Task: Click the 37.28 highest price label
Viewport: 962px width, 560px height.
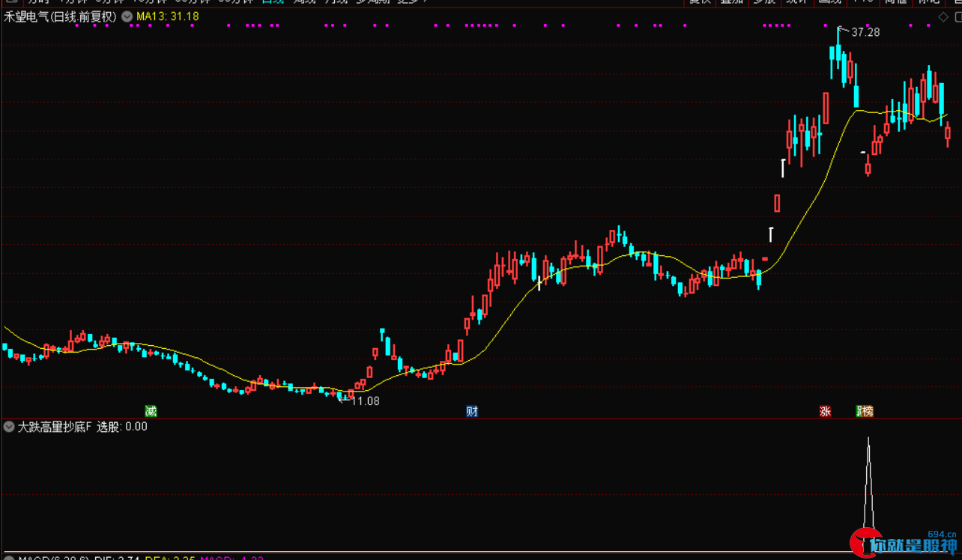Action: [865, 32]
